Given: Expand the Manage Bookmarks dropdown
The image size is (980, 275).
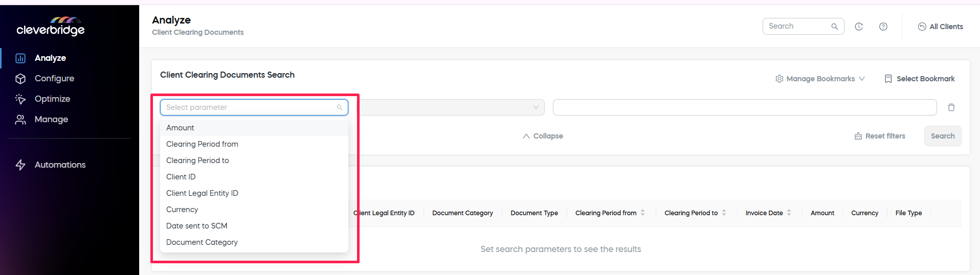Looking at the screenshot, I should [820, 79].
